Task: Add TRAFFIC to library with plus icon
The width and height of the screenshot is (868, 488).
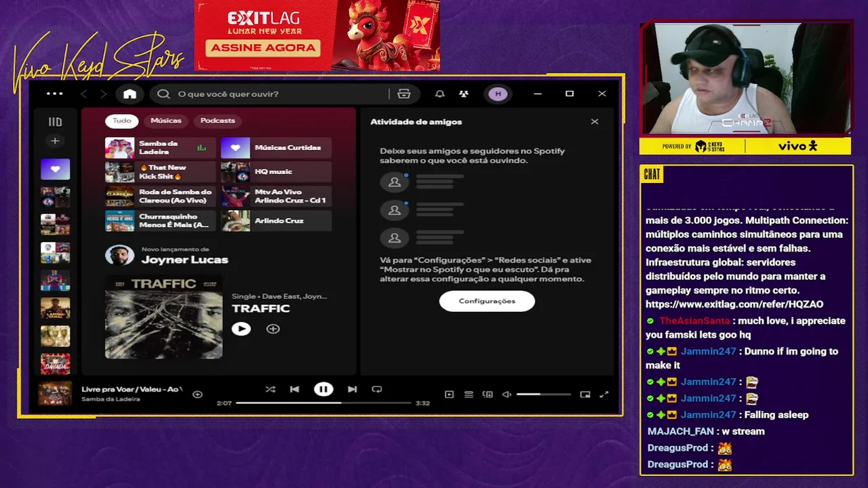Action: click(x=273, y=329)
